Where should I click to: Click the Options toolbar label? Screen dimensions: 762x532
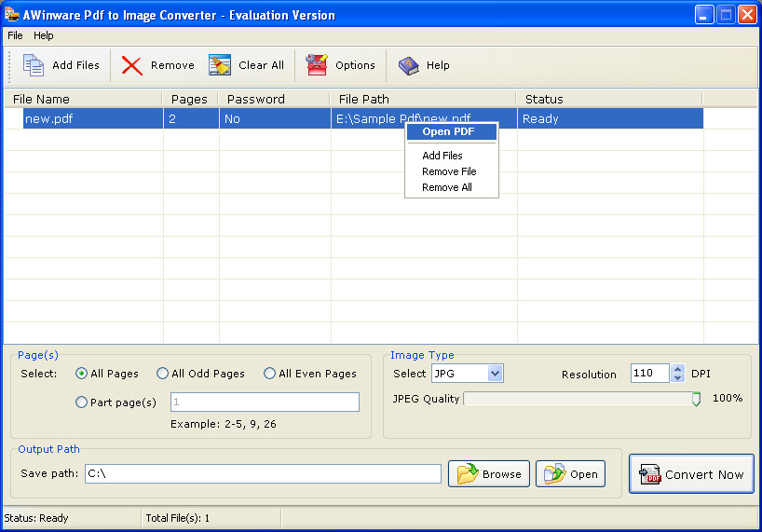355,65
